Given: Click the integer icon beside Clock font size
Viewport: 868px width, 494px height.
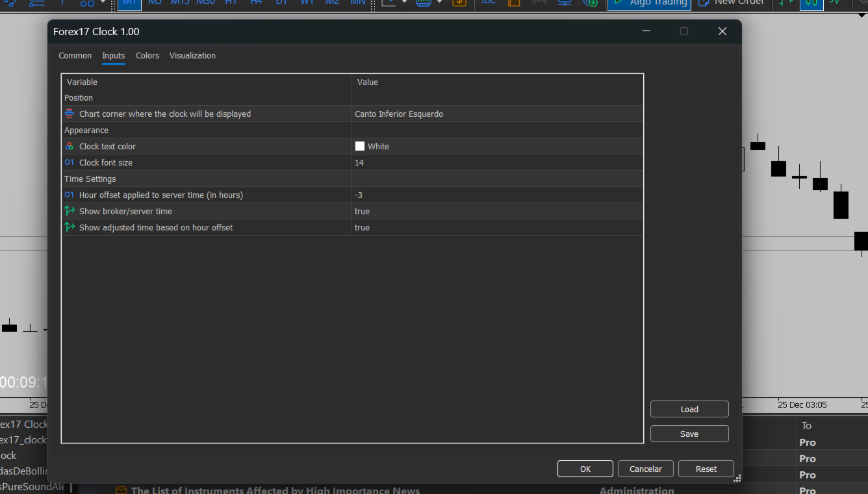Looking at the screenshot, I should pyautogui.click(x=70, y=162).
